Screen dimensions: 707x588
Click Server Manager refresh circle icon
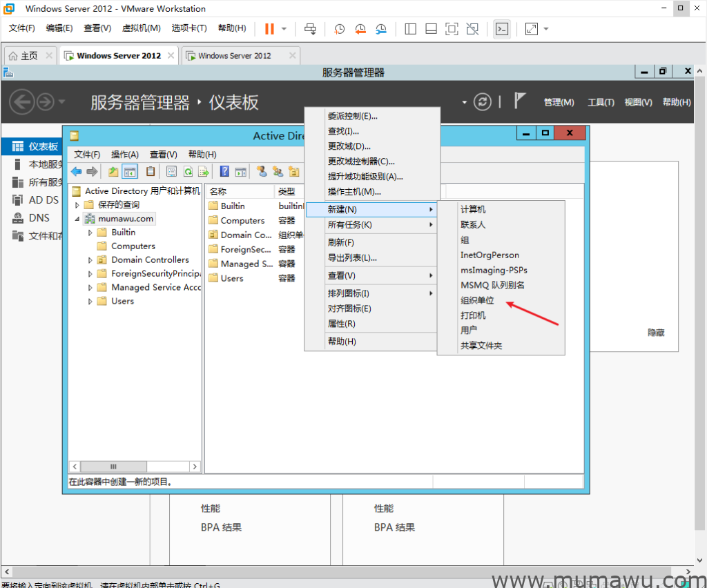pyautogui.click(x=483, y=102)
